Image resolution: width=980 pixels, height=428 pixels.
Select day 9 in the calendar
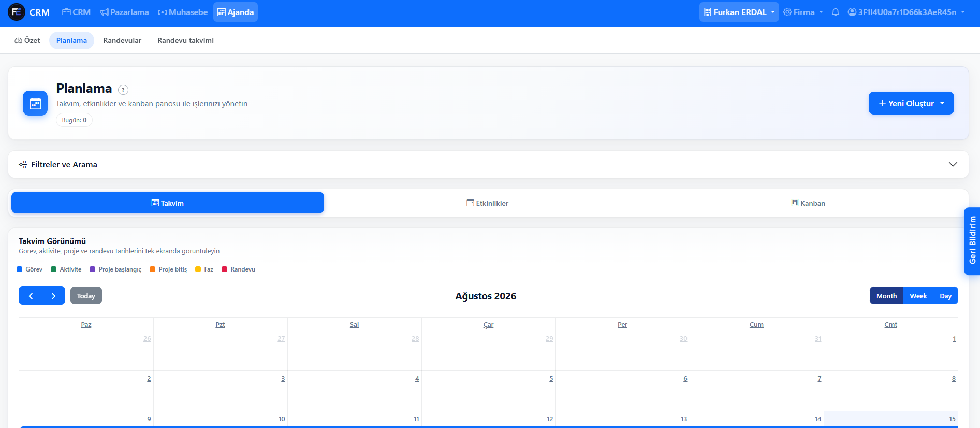pyautogui.click(x=149, y=419)
